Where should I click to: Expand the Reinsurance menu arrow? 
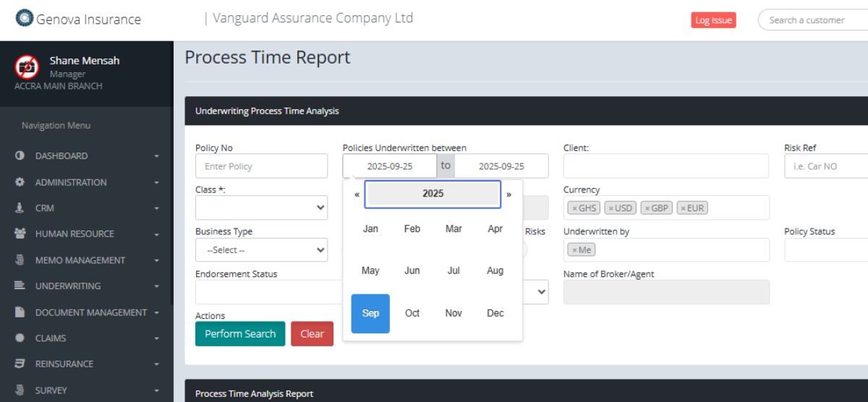click(156, 364)
